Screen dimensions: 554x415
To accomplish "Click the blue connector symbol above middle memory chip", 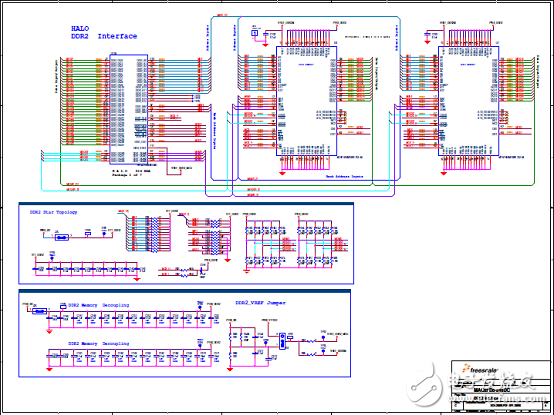I will pyautogui.click(x=254, y=33).
